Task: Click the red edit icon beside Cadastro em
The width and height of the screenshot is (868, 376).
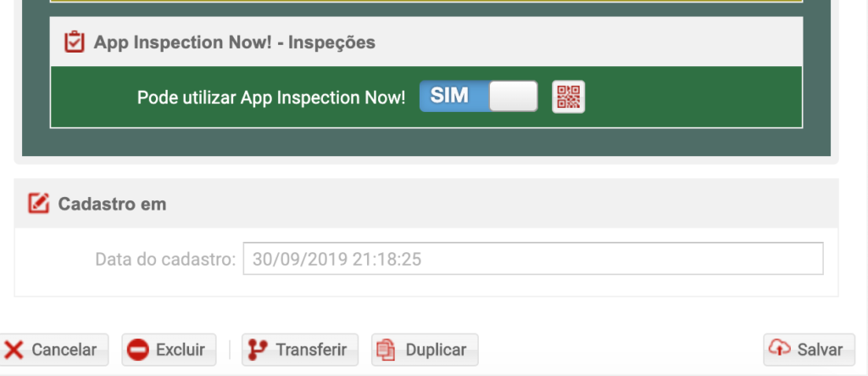Action: (39, 204)
